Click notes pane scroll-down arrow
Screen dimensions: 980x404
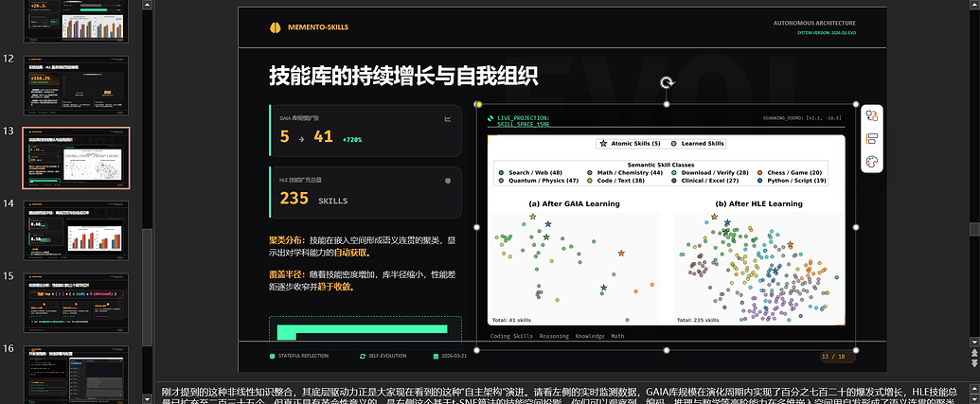click(973, 399)
